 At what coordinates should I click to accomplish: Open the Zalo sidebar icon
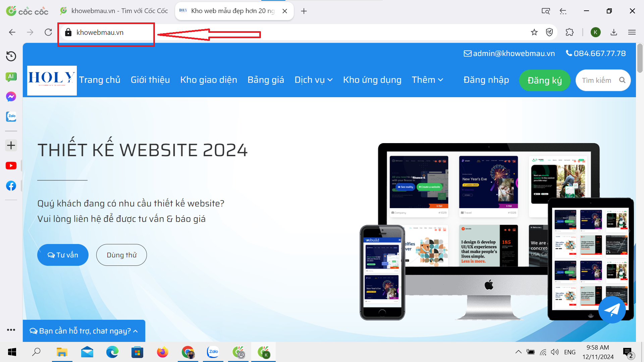click(11, 116)
